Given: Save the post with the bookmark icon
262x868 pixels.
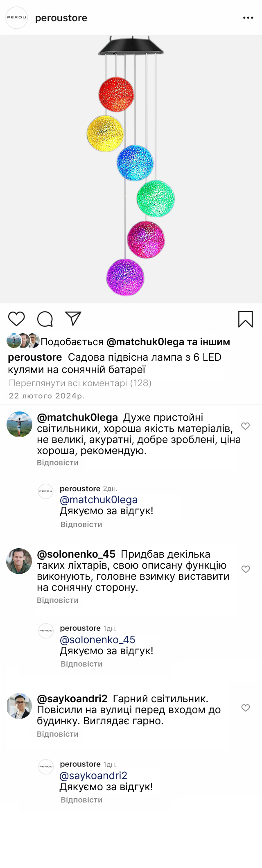Looking at the screenshot, I should pos(246,319).
